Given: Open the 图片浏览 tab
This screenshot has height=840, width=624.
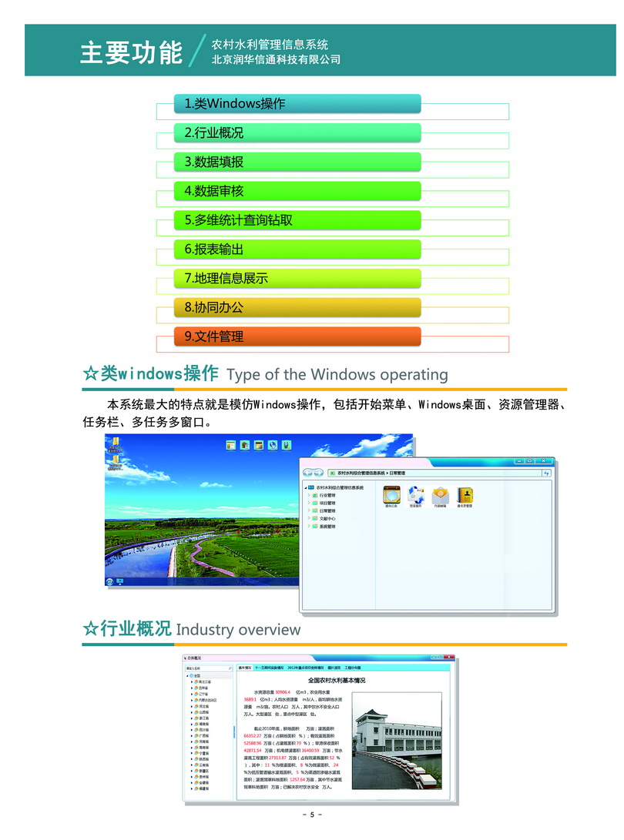Looking at the screenshot, I should 334,668.
